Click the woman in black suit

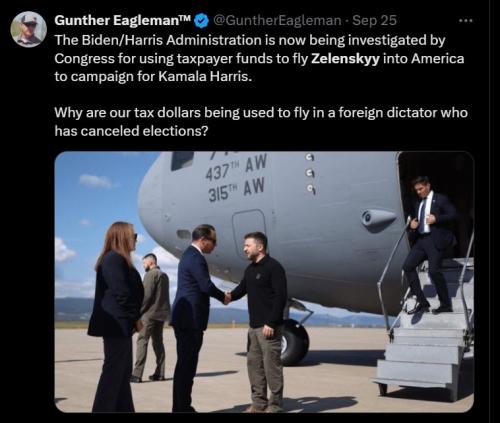[115, 317]
